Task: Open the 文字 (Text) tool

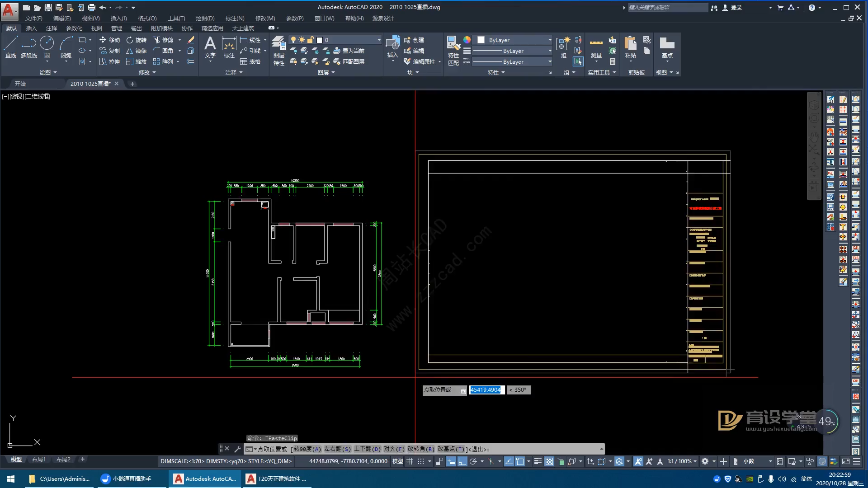Action: [x=210, y=47]
